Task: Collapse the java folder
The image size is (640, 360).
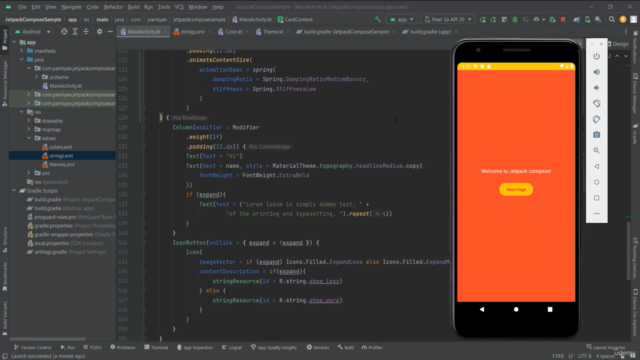Action: pos(22,60)
